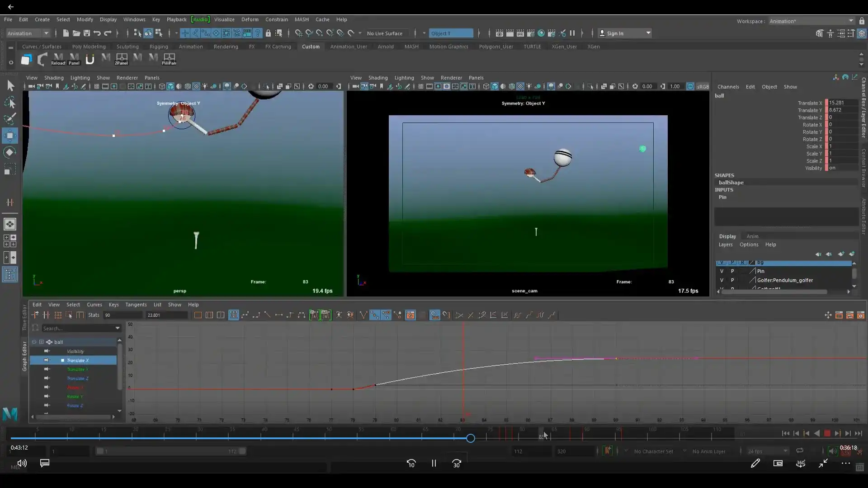Viewport: 868px width, 488px height.
Task: Create new display layer from selected
Action: (x=851, y=254)
